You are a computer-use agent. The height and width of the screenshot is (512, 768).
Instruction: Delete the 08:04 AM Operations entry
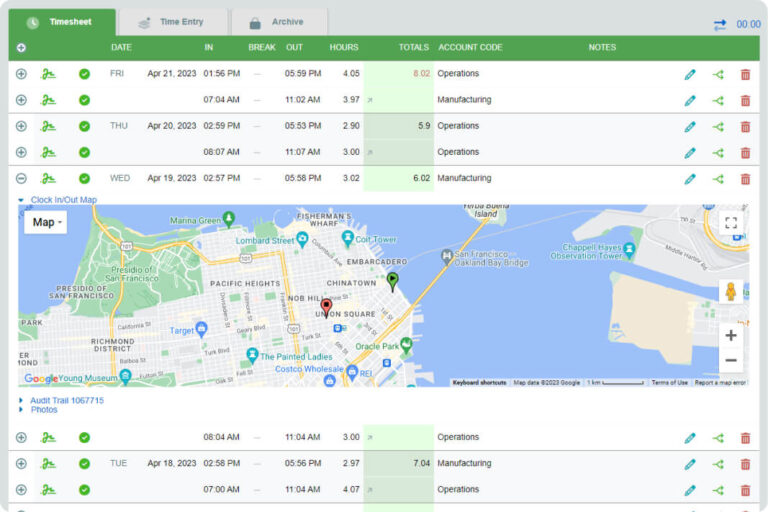[x=745, y=438]
